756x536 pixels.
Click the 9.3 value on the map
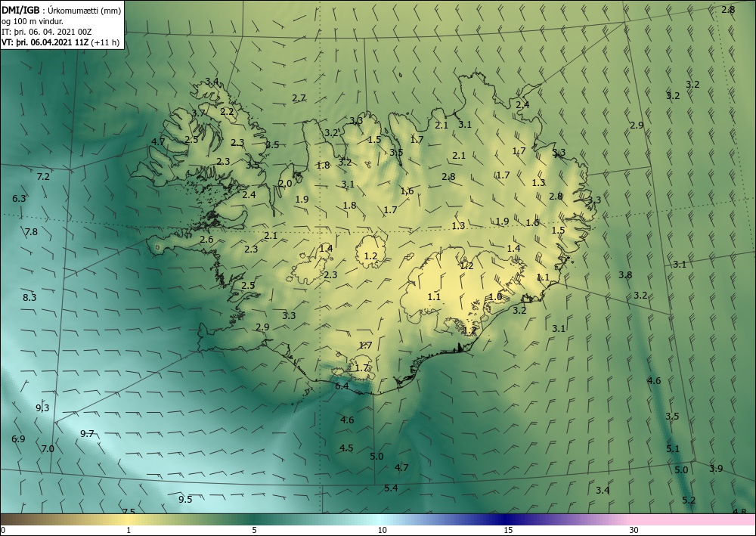tap(42, 408)
